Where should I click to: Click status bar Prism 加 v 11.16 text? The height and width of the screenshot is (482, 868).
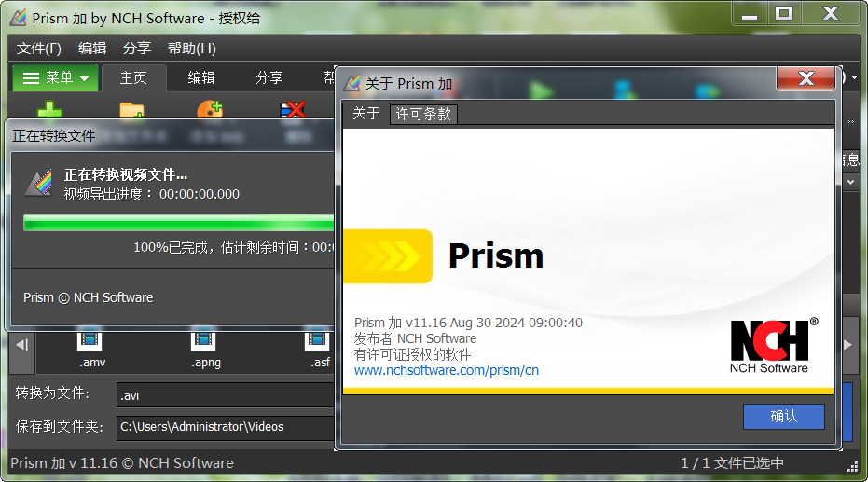click(122, 463)
